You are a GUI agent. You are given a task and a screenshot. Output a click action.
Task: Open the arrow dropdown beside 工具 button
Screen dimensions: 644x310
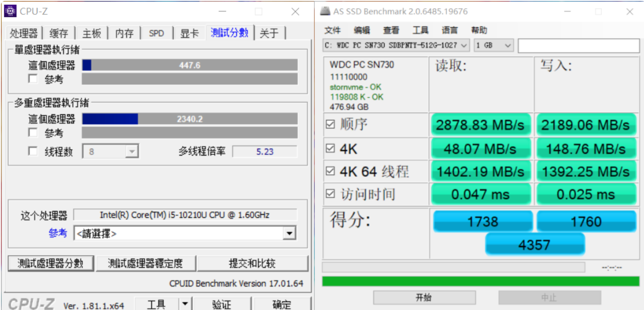185,304
